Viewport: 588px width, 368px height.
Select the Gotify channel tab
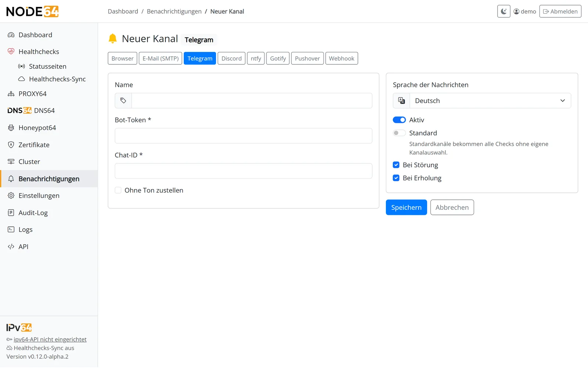[278, 58]
